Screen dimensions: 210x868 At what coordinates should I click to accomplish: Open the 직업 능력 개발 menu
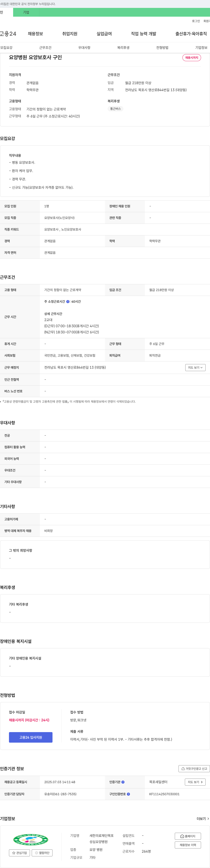click(x=143, y=34)
